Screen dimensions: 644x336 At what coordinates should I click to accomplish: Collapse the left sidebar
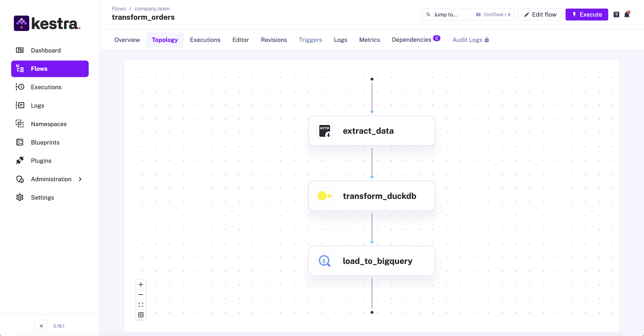pyautogui.click(x=41, y=326)
